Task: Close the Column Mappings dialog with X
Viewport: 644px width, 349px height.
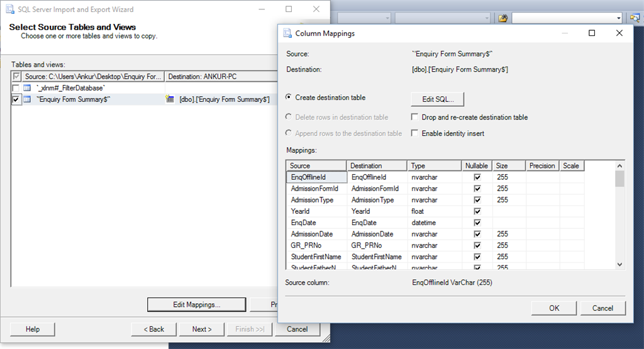Action: [x=619, y=33]
